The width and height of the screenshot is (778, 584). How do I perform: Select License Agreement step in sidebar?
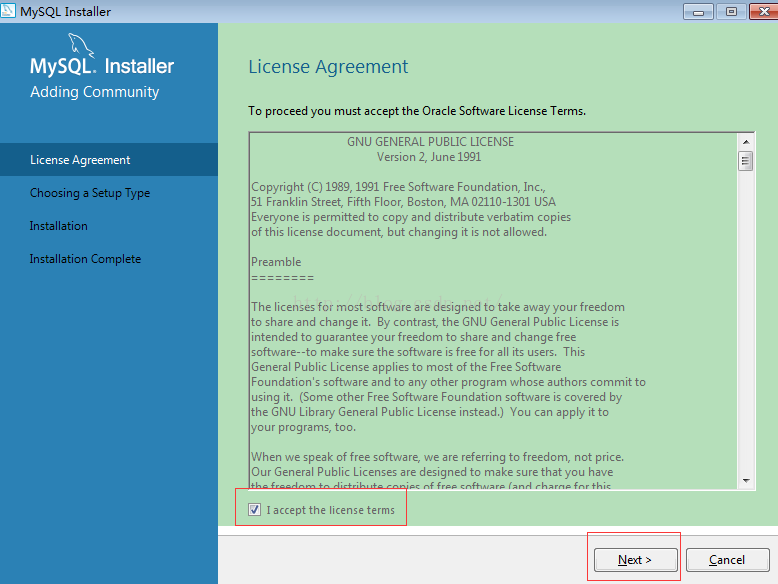(x=80, y=160)
